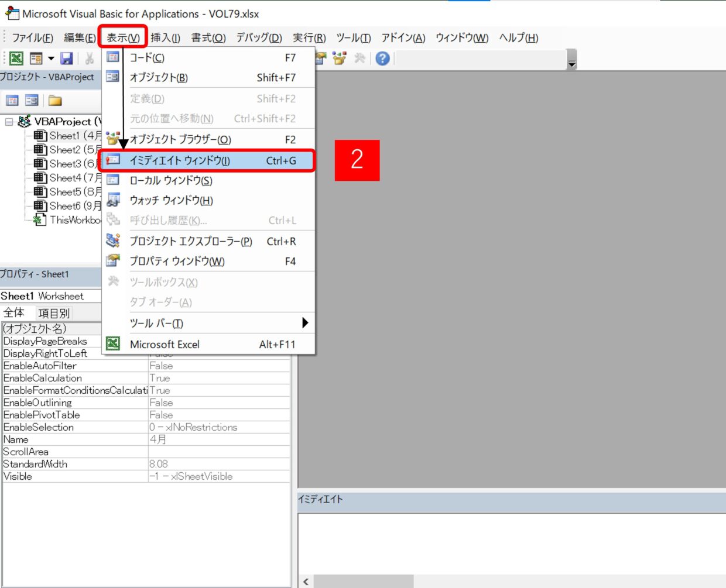The image size is (726, 588).
Task: Choose ウォッチ ウィンドウ(H) entry
Action: (209, 201)
